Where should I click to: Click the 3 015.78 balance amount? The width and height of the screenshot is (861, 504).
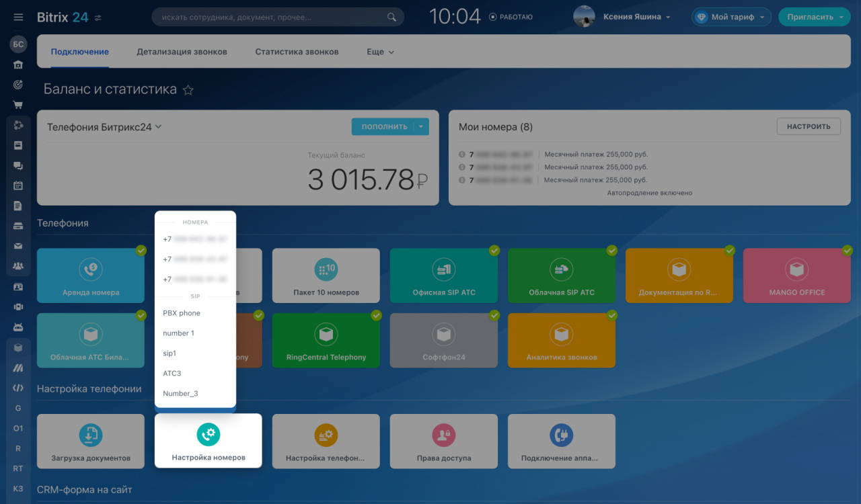(367, 179)
